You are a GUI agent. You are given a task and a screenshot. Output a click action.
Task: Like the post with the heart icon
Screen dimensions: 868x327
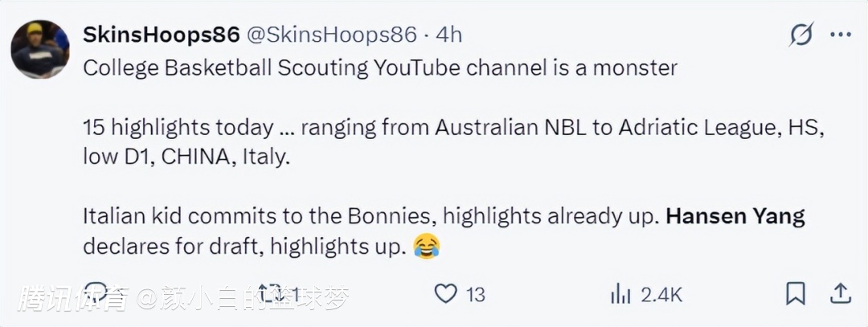pos(445,294)
